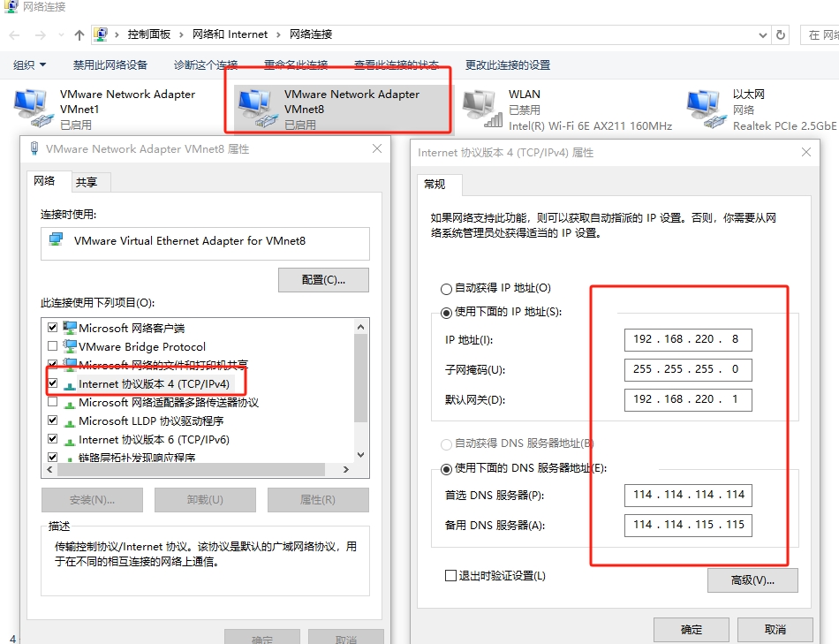Viewport: 839px width, 644px height.
Task: Refresh the network connections folder
Action: click(x=781, y=35)
